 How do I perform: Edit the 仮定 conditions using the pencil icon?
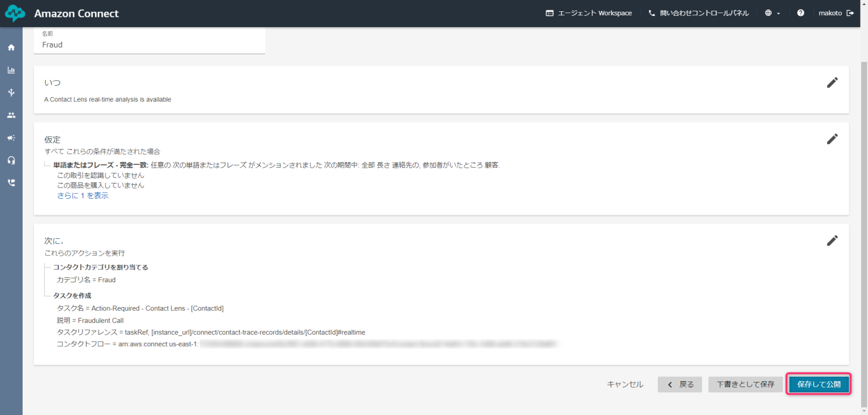832,139
